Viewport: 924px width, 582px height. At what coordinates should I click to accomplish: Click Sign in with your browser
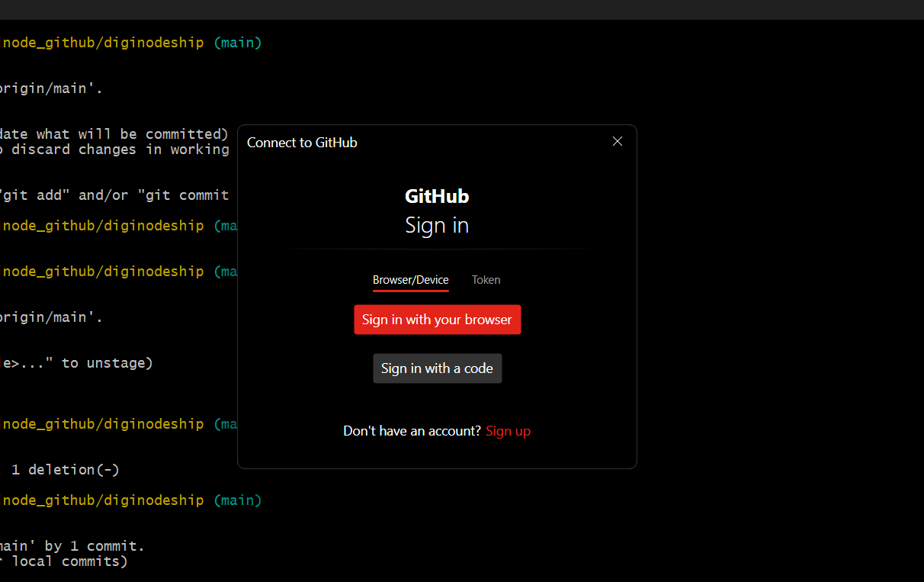(437, 320)
